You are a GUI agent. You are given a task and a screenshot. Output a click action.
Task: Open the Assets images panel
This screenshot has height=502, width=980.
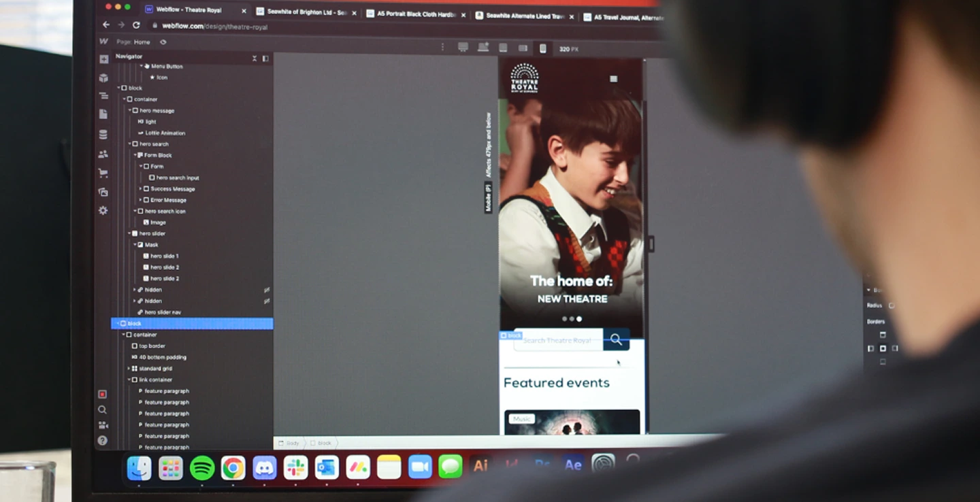(x=103, y=192)
